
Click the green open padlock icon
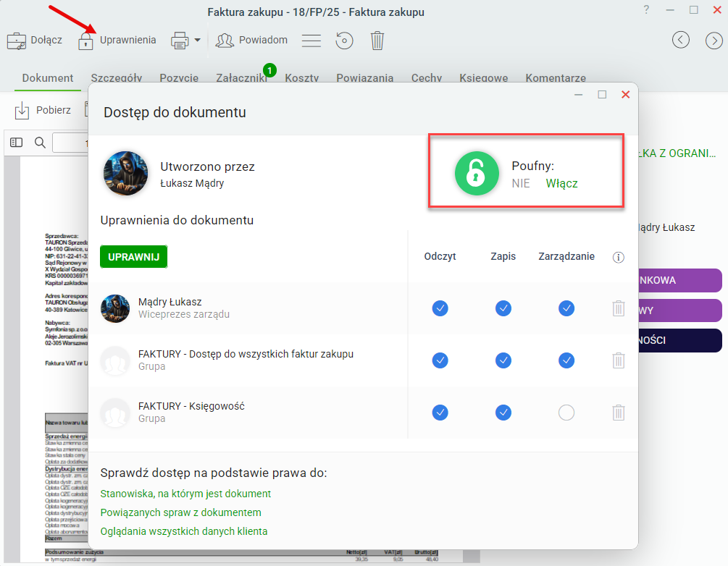click(x=477, y=173)
